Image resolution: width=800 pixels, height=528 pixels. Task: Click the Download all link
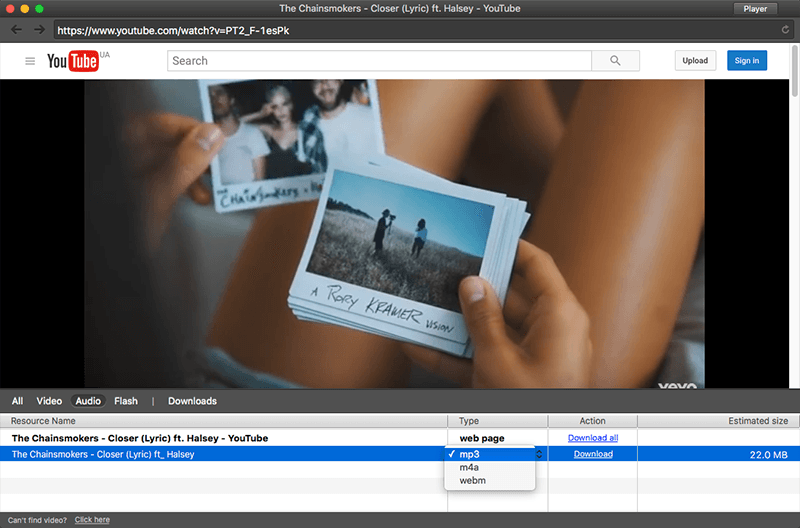tap(593, 438)
